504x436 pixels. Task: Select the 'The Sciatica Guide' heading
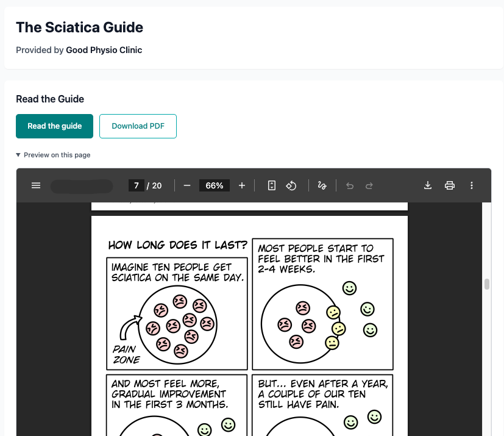coord(79,27)
